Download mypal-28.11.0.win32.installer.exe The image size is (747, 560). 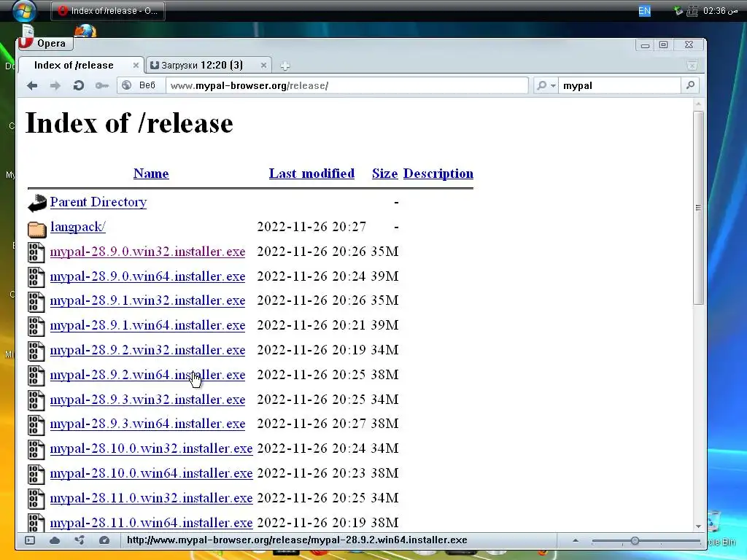click(x=152, y=498)
